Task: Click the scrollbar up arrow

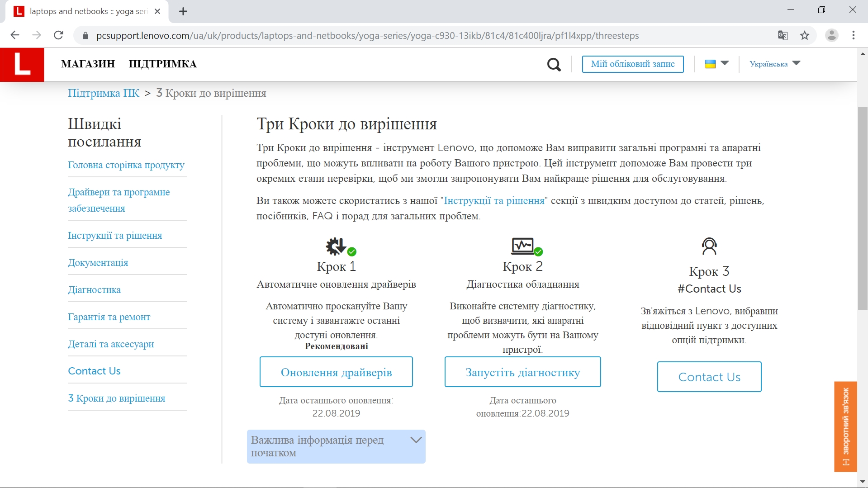Action: coord(863,54)
